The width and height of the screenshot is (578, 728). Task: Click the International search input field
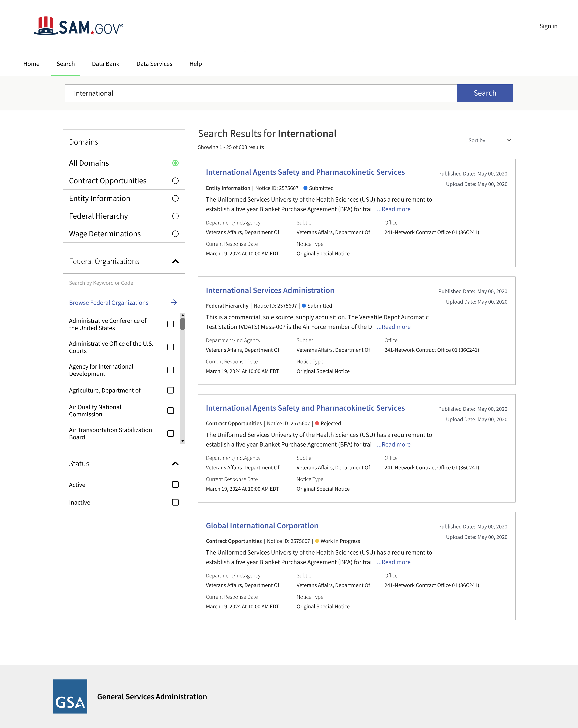pos(261,93)
